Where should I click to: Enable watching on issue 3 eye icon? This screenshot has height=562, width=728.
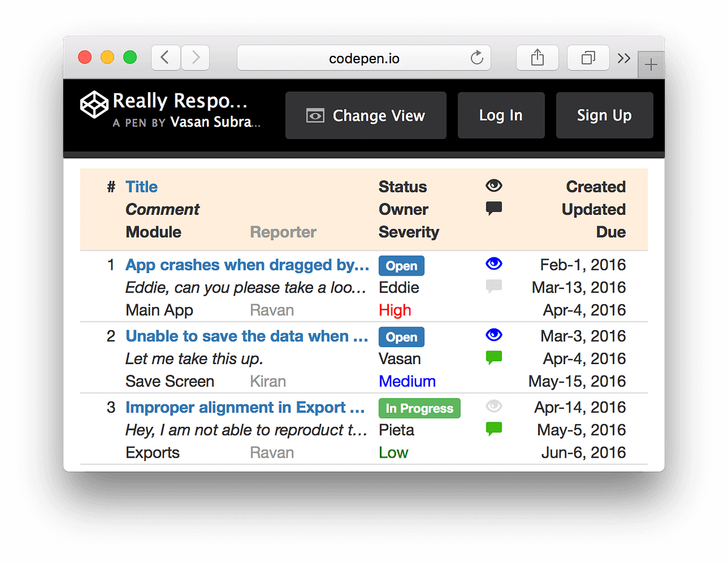[494, 407]
